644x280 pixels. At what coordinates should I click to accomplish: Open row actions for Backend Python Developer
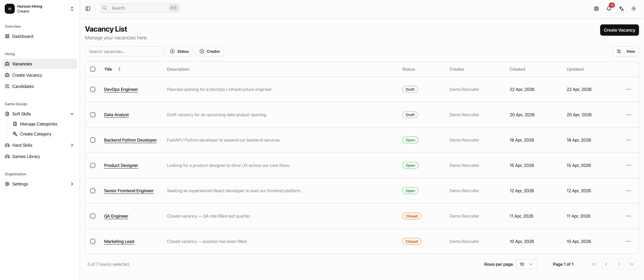click(x=628, y=140)
